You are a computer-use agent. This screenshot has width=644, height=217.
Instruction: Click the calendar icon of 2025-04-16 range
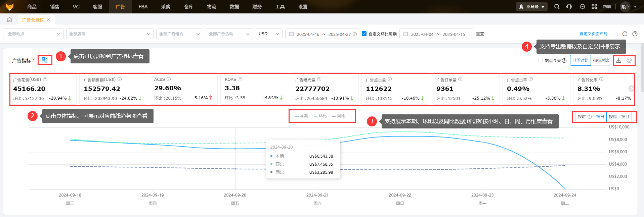click(291, 34)
